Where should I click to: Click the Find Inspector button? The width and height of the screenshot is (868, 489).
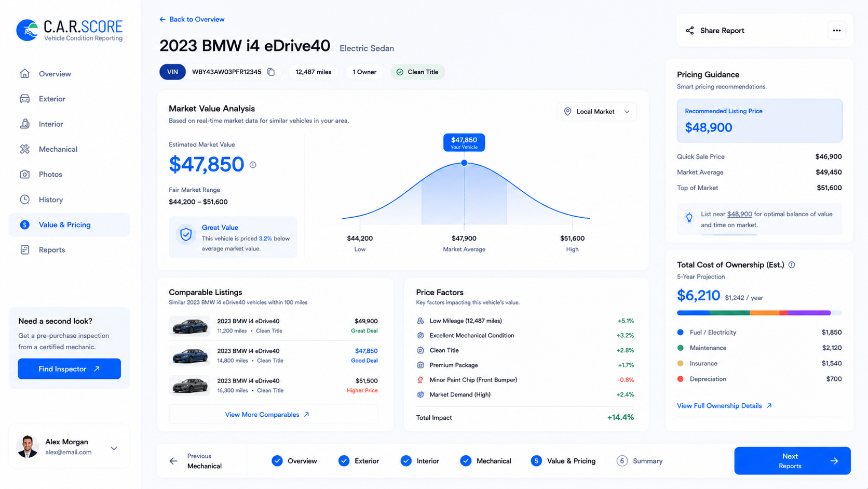pyautogui.click(x=69, y=369)
